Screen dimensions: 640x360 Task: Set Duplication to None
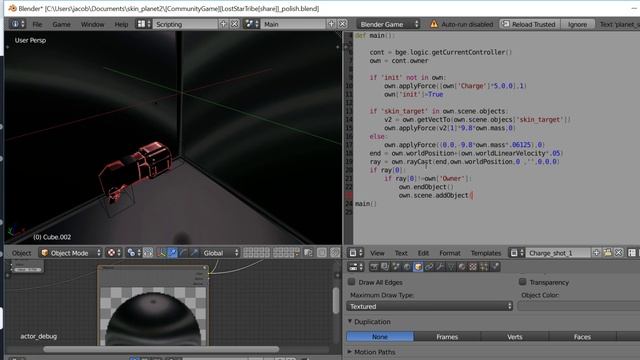(380, 337)
